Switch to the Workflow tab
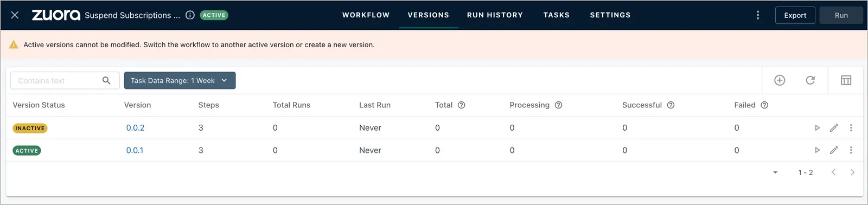This screenshot has width=868, height=205. [366, 15]
